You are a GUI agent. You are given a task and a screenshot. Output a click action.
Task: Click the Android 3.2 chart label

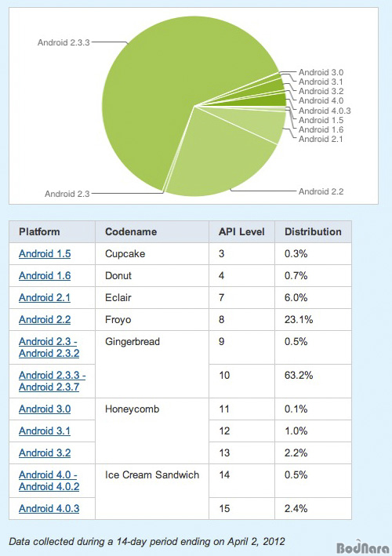click(321, 91)
